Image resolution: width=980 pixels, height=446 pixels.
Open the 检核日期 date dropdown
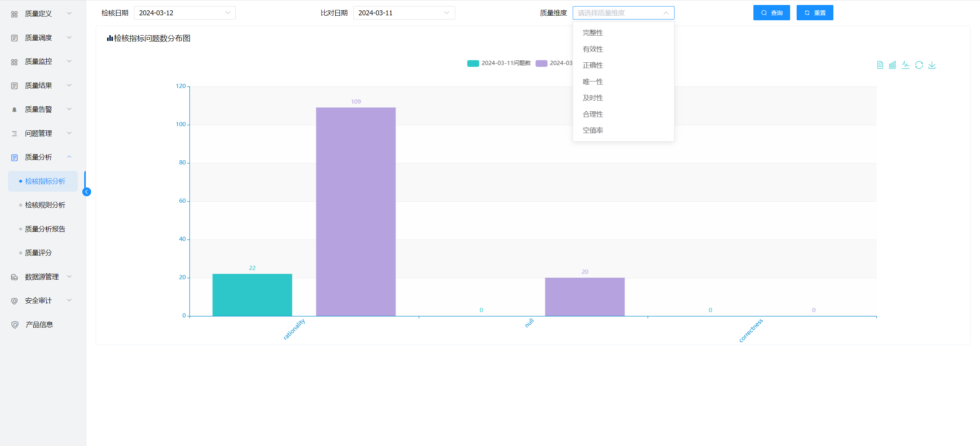pos(185,13)
